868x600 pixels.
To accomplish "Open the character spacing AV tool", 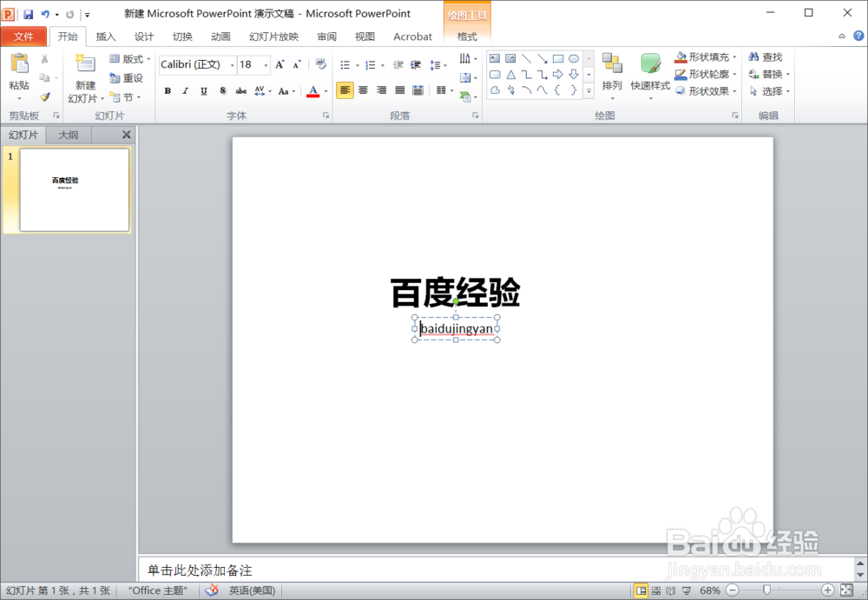I will click(260, 91).
